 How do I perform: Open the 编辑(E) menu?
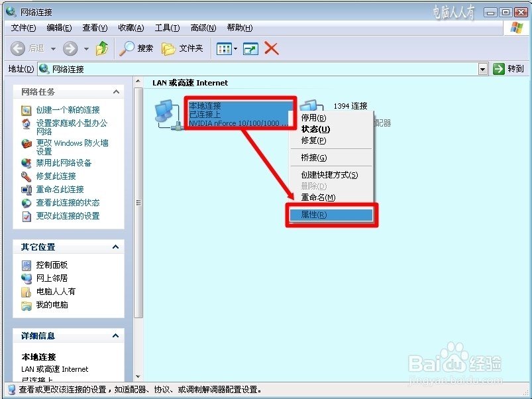coord(59,28)
